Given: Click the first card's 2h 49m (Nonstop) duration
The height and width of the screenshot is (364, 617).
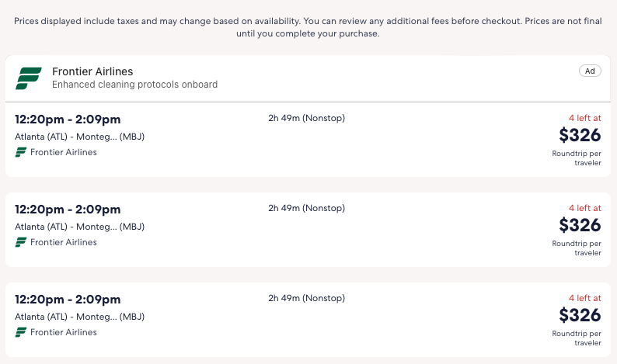Looking at the screenshot, I should (x=306, y=118).
